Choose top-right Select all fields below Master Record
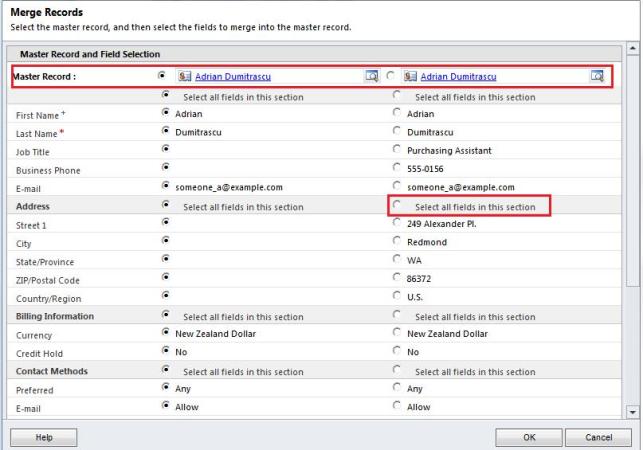The height and width of the screenshot is (450, 643). (x=397, y=95)
